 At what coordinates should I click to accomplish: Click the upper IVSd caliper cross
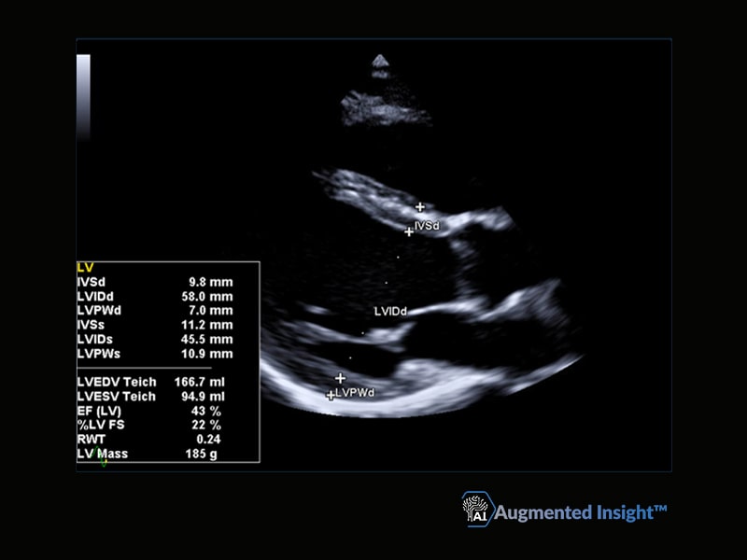(419, 207)
